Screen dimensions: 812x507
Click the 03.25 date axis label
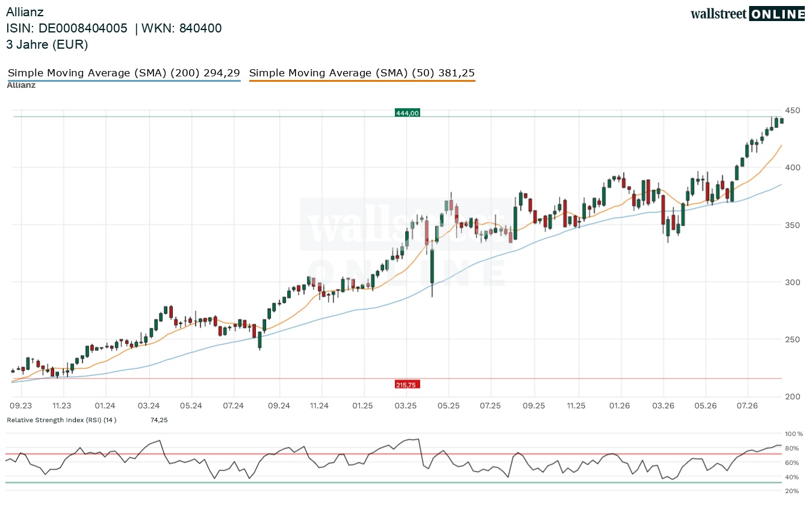point(406,406)
